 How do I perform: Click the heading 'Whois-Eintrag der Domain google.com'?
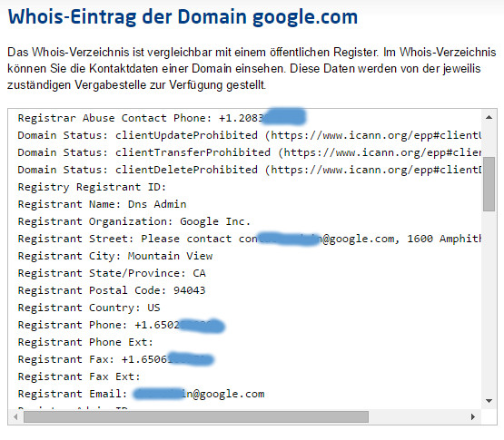coord(183,17)
